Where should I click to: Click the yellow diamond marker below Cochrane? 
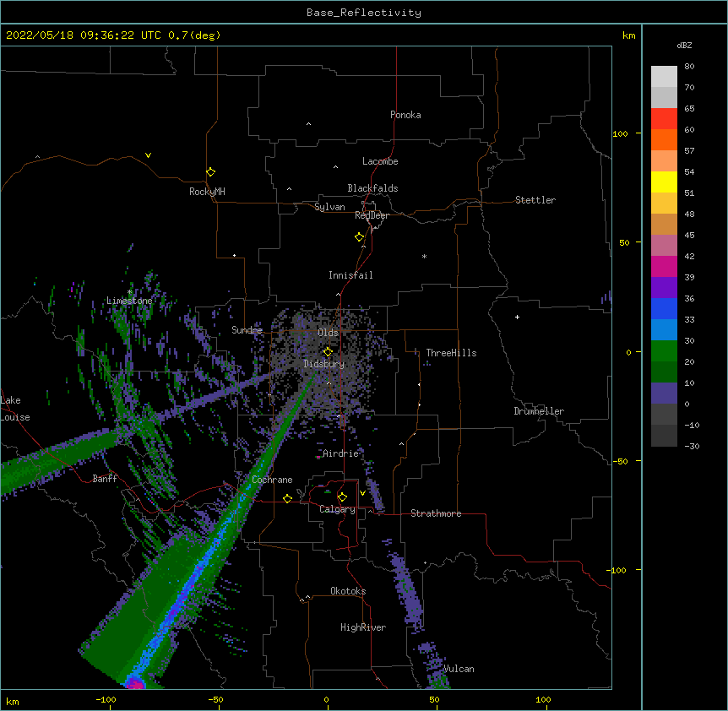click(x=287, y=498)
